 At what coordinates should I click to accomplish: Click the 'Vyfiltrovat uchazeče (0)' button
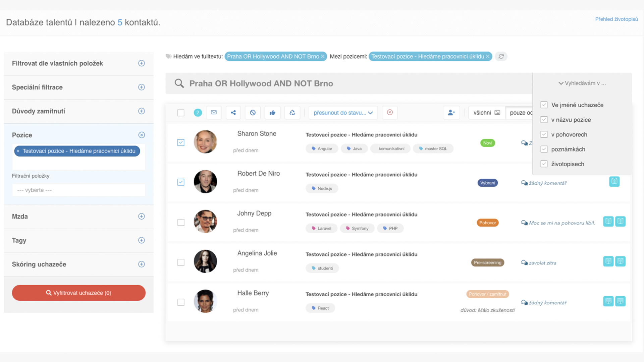click(78, 293)
